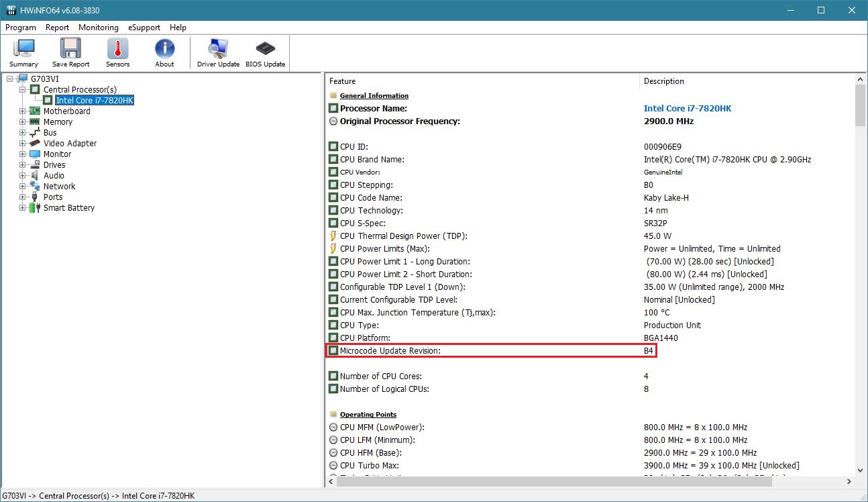Click the Audio speaker icon
This screenshot has width=868, height=502.
coord(35,175)
